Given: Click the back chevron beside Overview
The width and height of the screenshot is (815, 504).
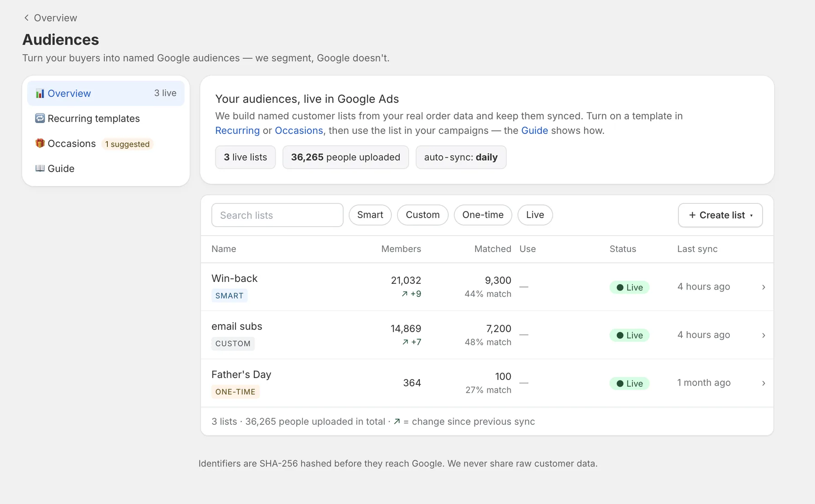Looking at the screenshot, I should pos(26,18).
